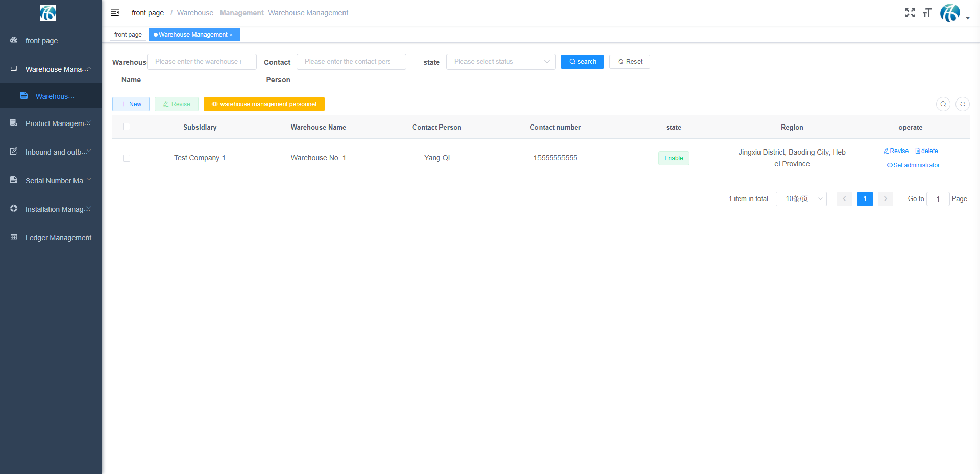Collapse the sidebar with the hamburger icon
Image resolution: width=980 pixels, height=474 pixels.
(x=115, y=12)
